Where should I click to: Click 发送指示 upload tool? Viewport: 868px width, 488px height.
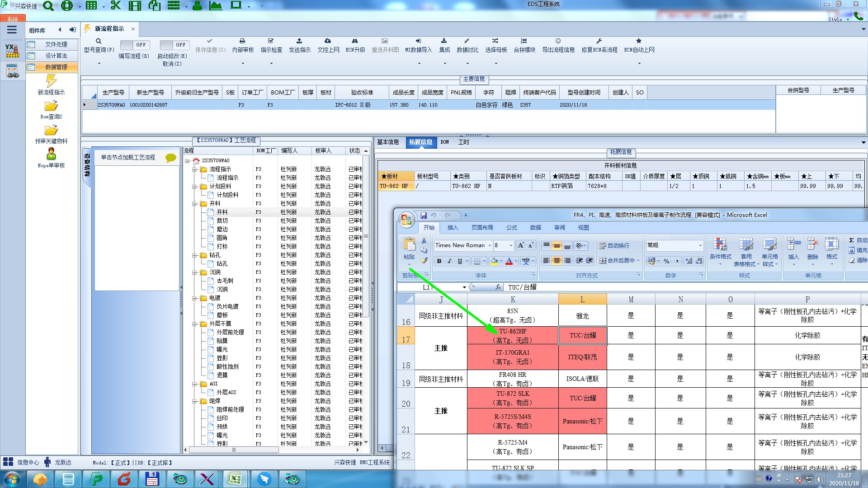point(300,46)
